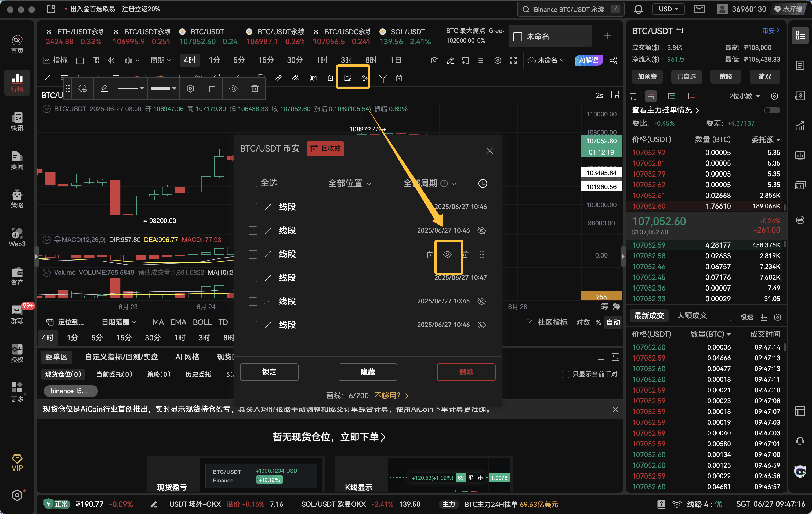Check the 全选 select-all checkbox
812x514 pixels.
(x=253, y=183)
